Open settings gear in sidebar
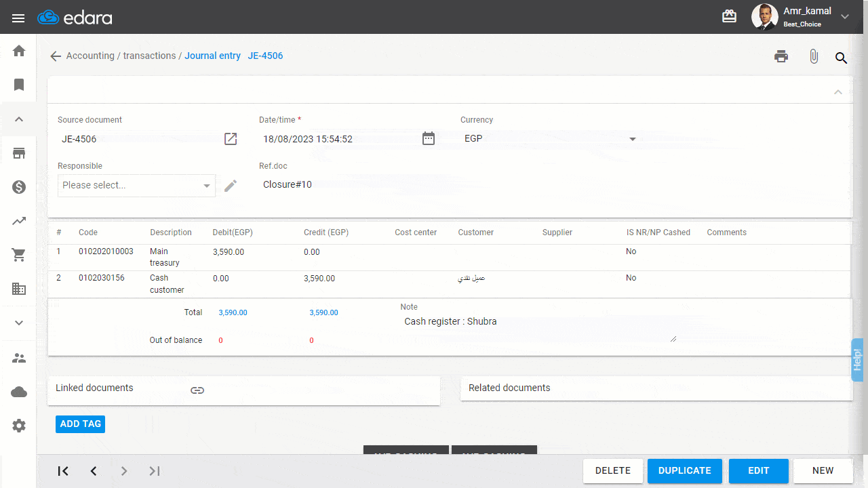This screenshot has width=868, height=488. 19,426
